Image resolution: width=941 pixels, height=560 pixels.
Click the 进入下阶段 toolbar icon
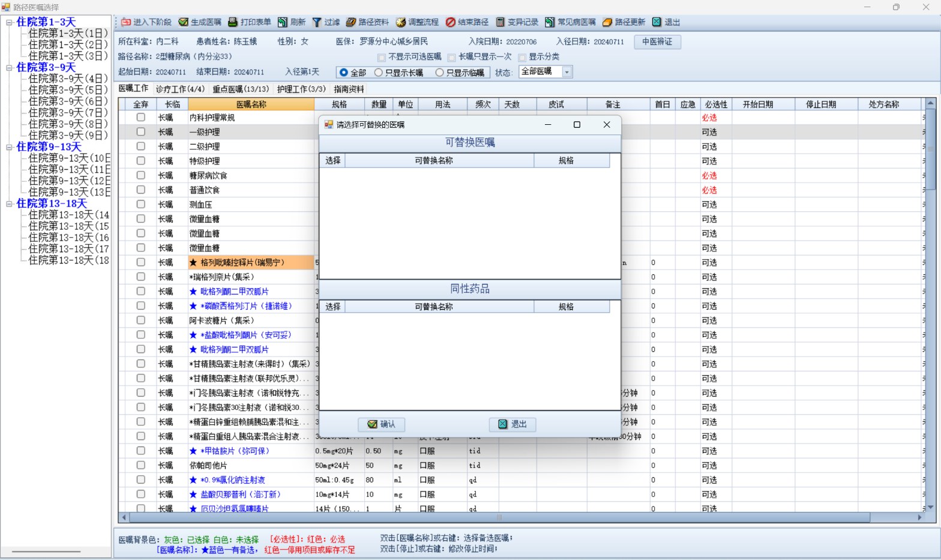pyautogui.click(x=126, y=22)
